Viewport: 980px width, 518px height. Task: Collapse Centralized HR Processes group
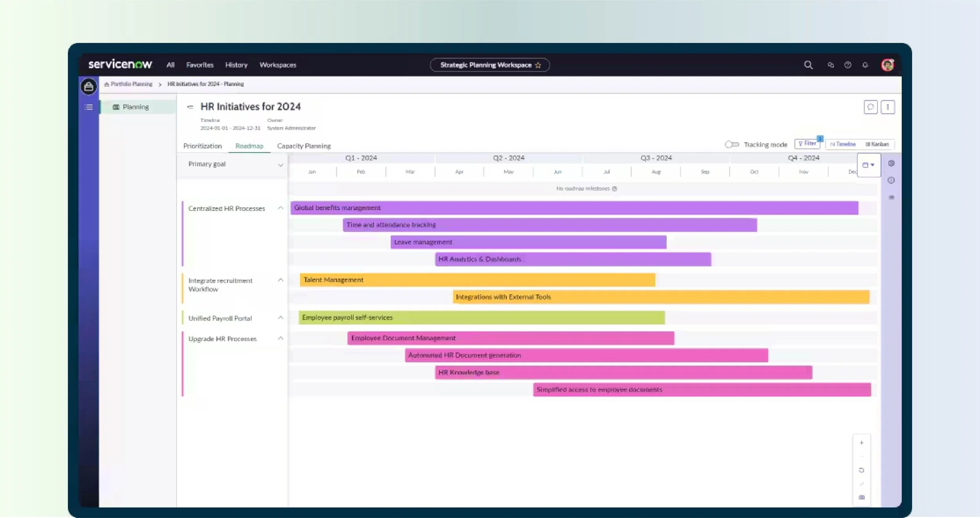tap(280, 208)
